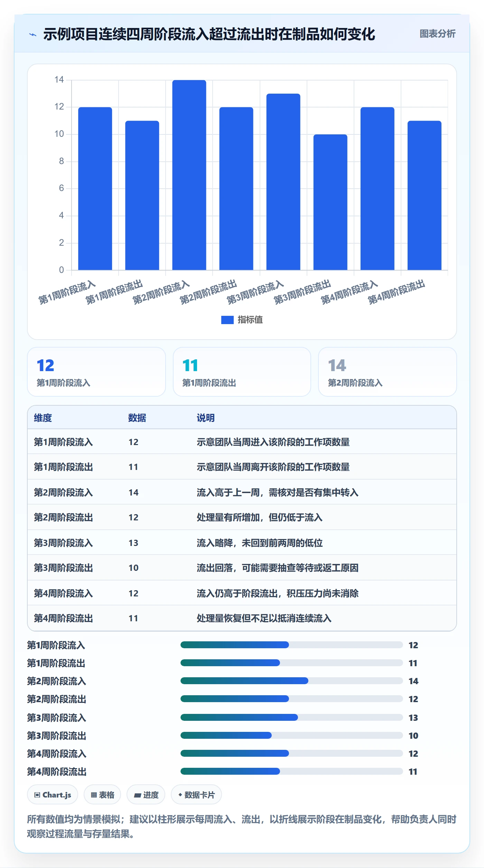Viewport: 484px width, 868px height.
Task: Click the 第2周阶段流入 progress bar
Action: [x=292, y=681]
